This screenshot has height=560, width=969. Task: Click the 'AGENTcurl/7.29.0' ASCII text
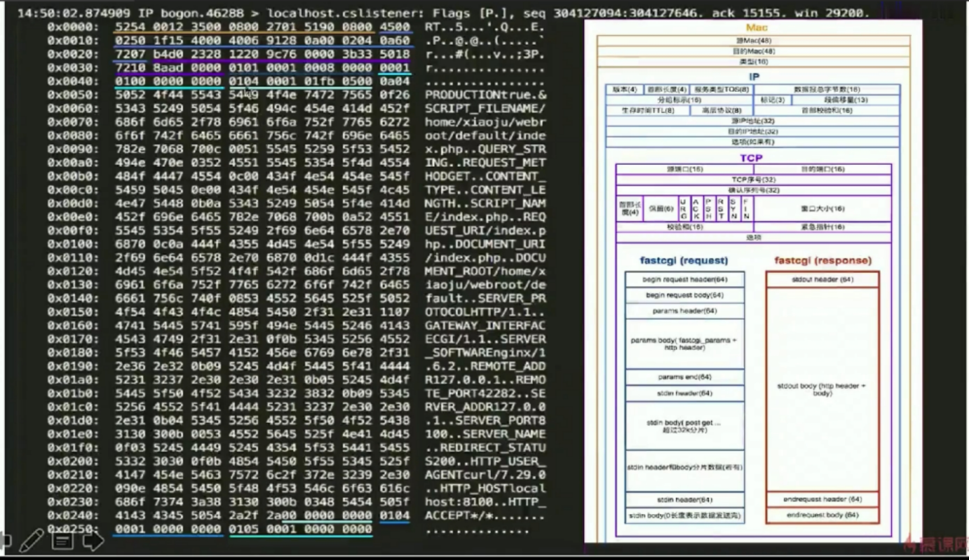[x=485, y=475]
